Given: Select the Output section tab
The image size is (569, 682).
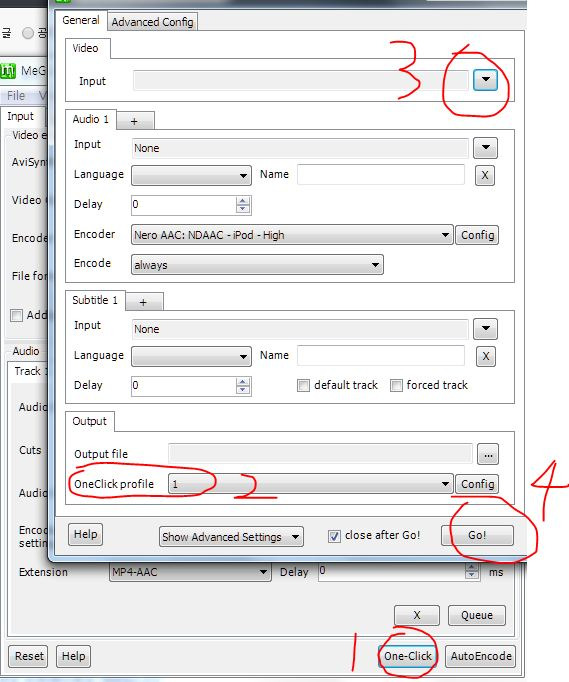Looking at the screenshot, I should [90, 421].
